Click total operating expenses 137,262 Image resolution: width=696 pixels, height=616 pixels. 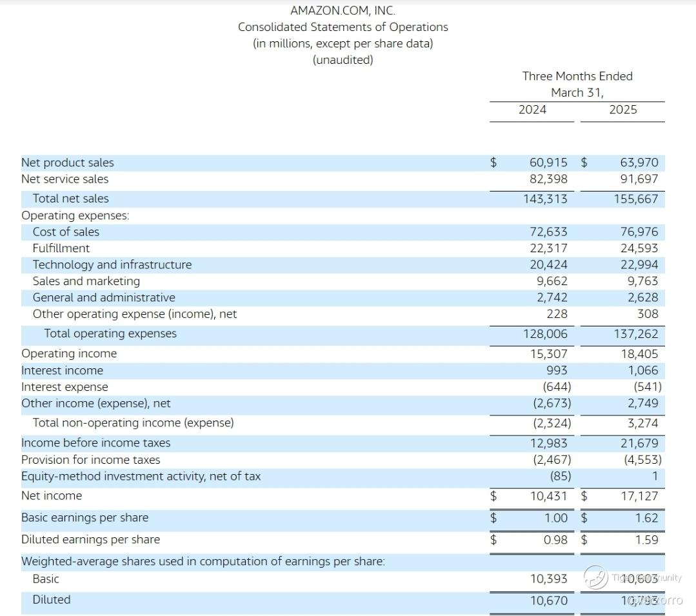[636, 333]
